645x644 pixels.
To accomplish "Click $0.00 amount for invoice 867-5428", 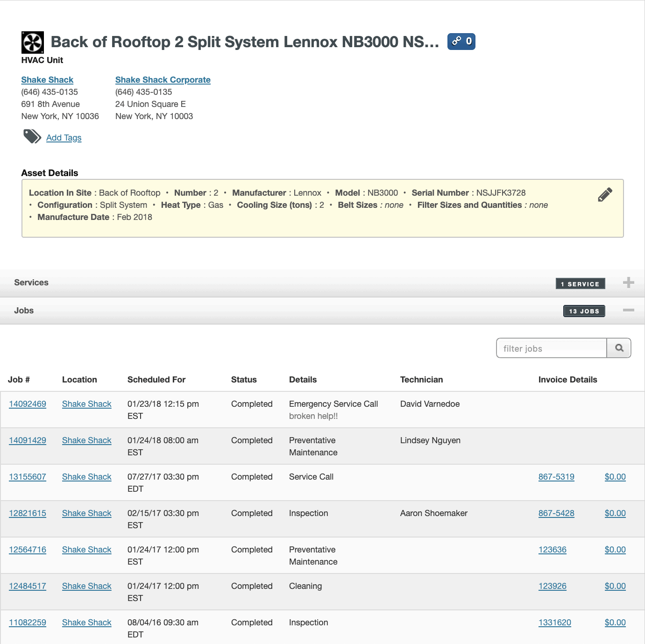I will 615,513.
